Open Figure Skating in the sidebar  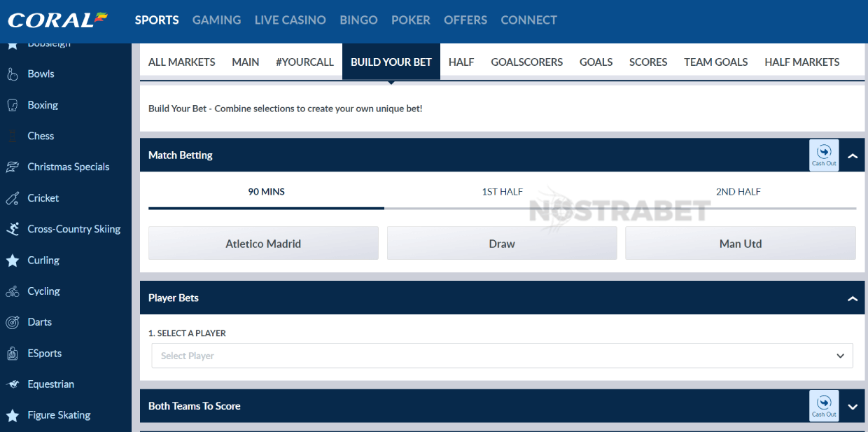coord(59,415)
